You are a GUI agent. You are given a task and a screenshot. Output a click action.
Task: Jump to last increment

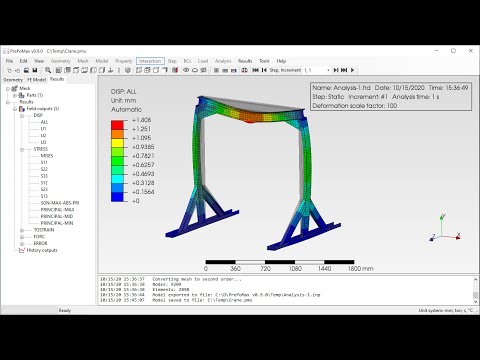click(x=344, y=70)
